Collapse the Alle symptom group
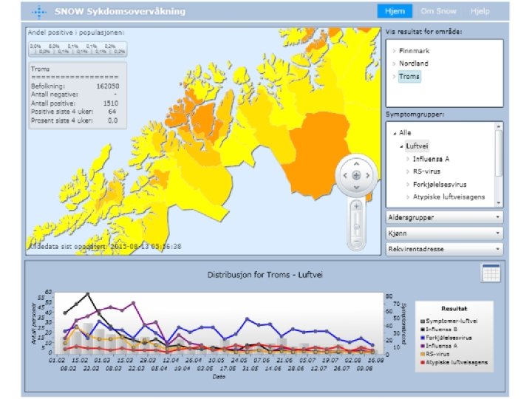The height and width of the screenshot is (399, 532). pyautogui.click(x=395, y=133)
